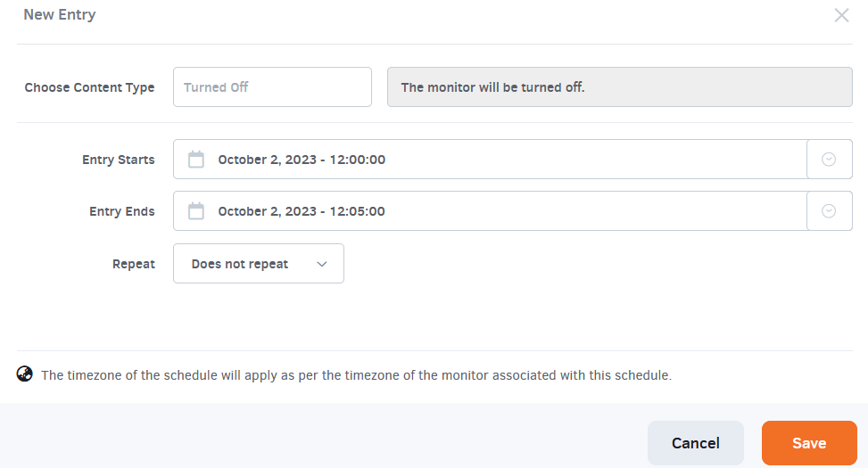Click the 'monitor will be turned off' message box
This screenshot has width=868, height=468.
click(x=619, y=87)
